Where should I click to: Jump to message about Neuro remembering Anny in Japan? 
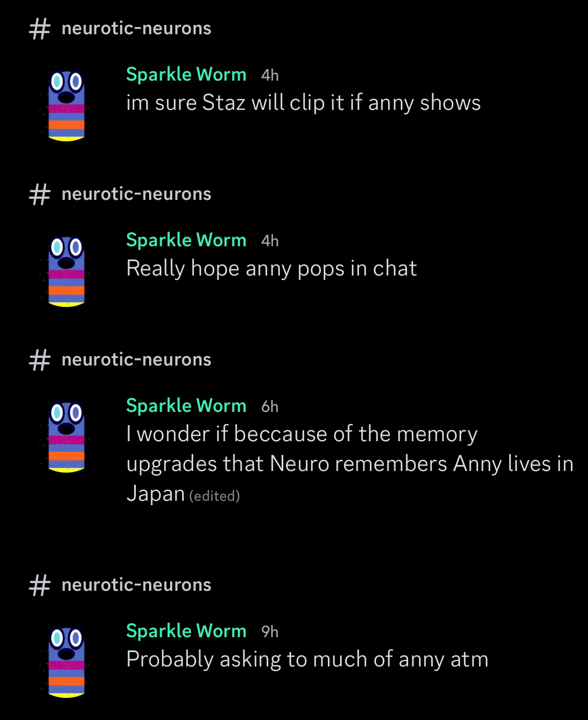coord(349,464)
